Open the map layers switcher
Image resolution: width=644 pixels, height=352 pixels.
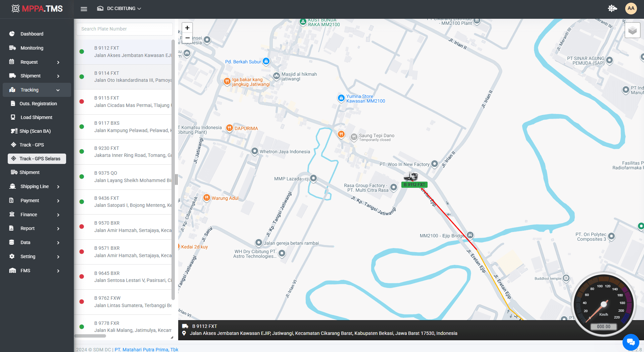pos(633,31)
